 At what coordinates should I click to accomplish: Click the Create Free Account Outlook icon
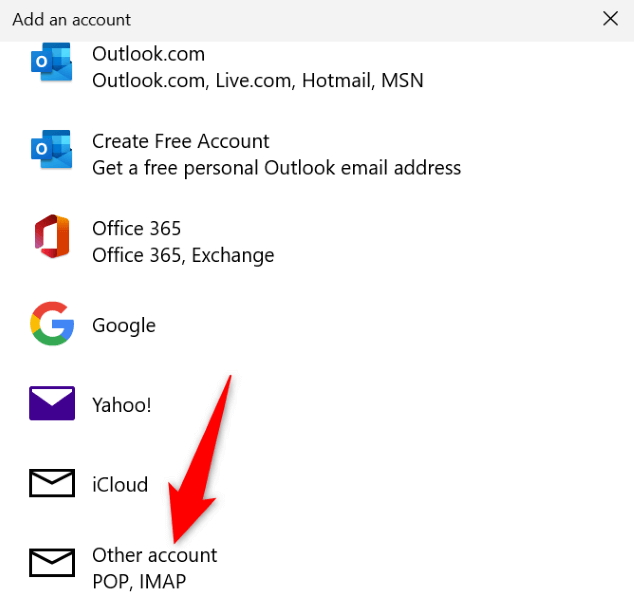click(52, 149)
